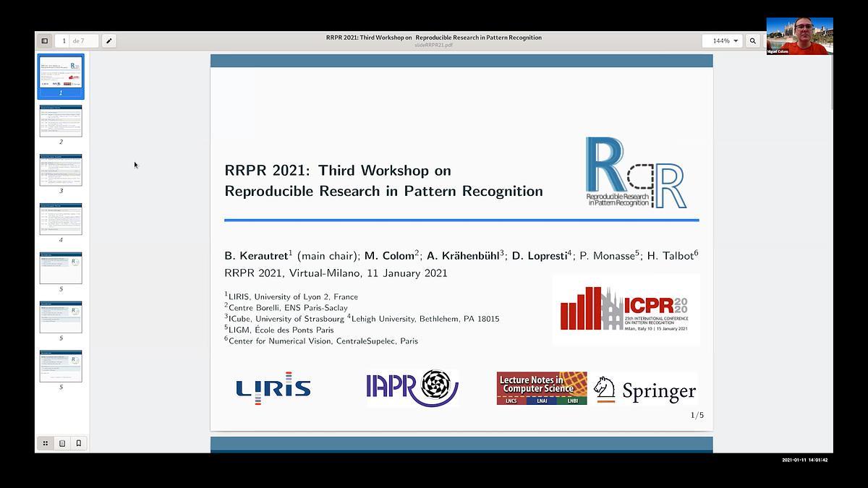Screen dimensions: 868x488
Task: Click the slide title 'RRPR 2021: Third Workshop on'
Action: [x=338, y=171]
